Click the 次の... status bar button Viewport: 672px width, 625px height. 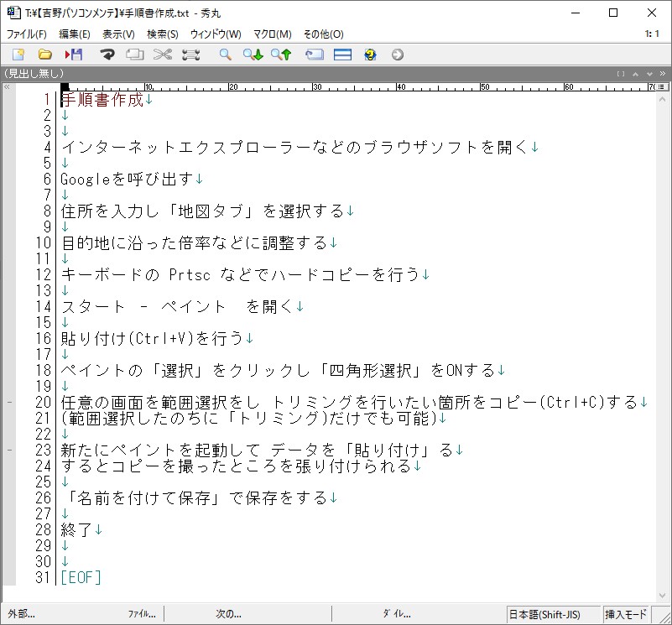click(x=228, y=614)
